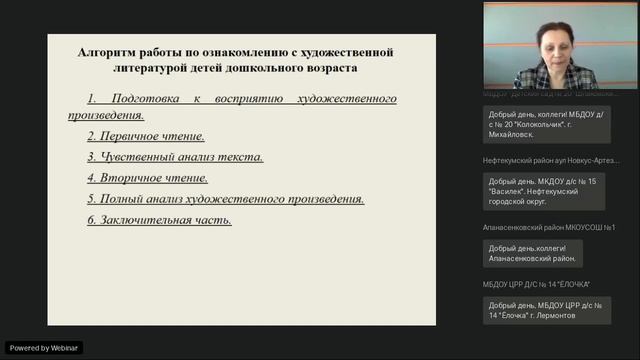This screenshot has width=640, height=360.
Task: Open chat message 'Добрый день,коллеги! Апанасенковский район.'
Action: [x=533, y=253]
